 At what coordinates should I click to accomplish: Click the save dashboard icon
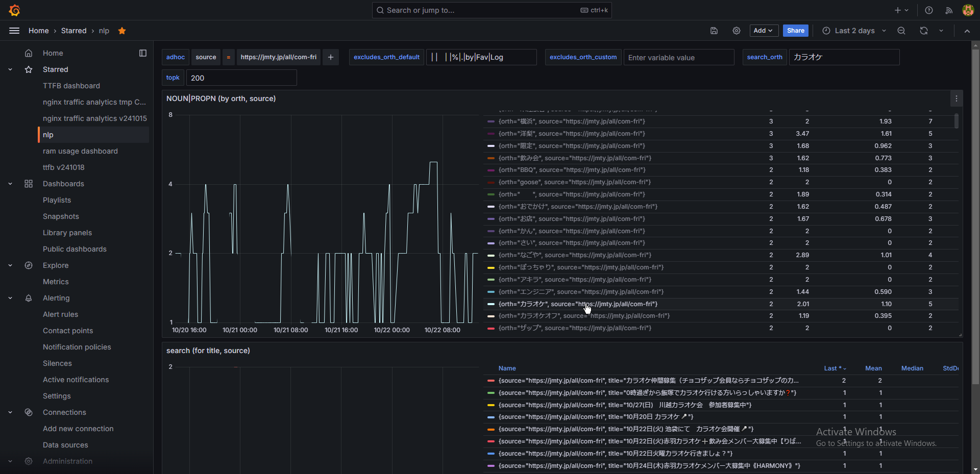(714, 31)
